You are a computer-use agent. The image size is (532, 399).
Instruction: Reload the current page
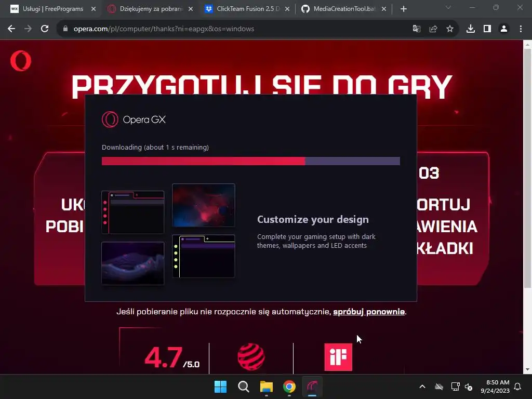click(x=45, y=29)
